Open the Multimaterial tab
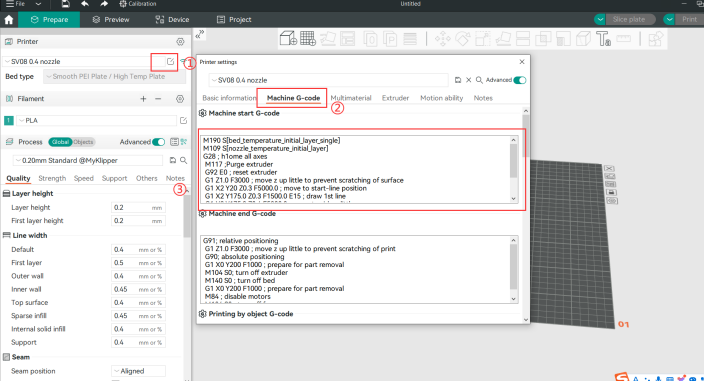Image resolution: width=704 pixels, height=381 pixels. click(x=351, y=98)
